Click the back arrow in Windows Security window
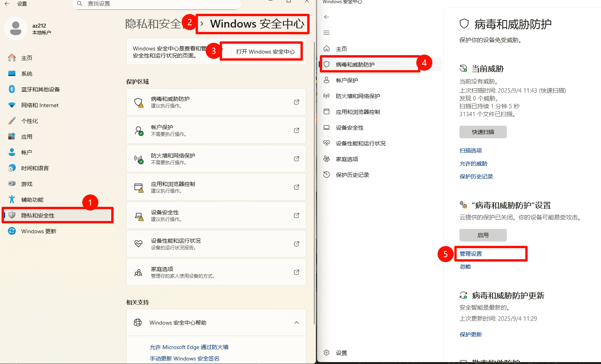Image resolution: width=601 pixels, height=364 pixels. pyautogui.click(x=327, y=17)
